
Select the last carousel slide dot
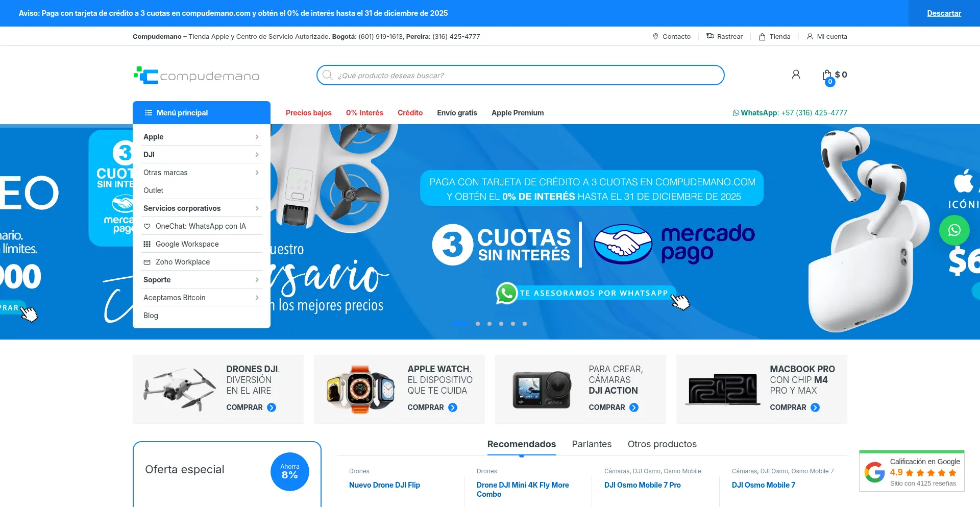[525, 324]
